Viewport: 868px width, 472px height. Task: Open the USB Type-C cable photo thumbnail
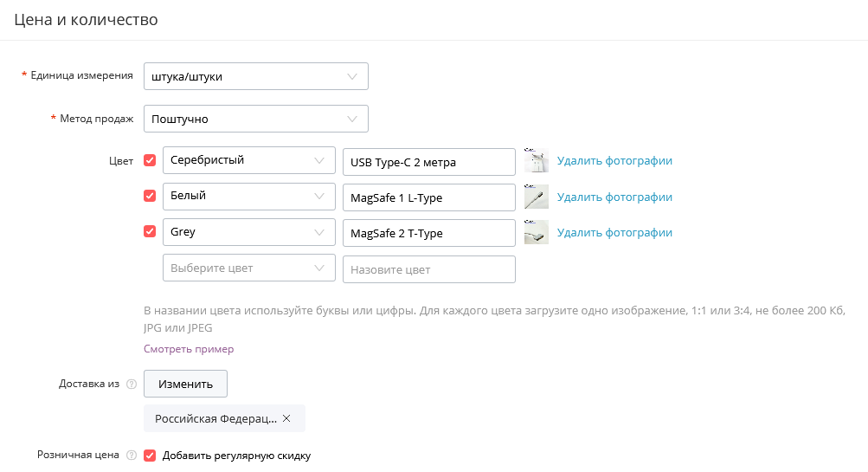pos(536,161)
